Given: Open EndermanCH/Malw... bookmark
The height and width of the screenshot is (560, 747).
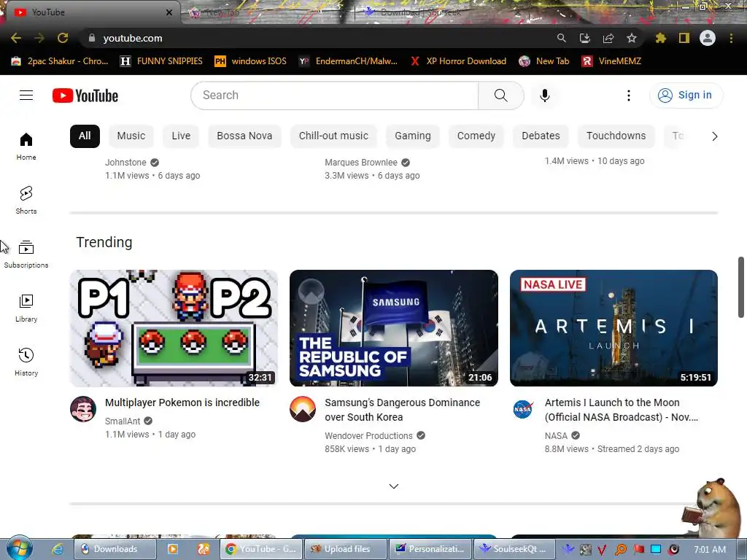Looking at the screenshot, I should click(348, 61).
